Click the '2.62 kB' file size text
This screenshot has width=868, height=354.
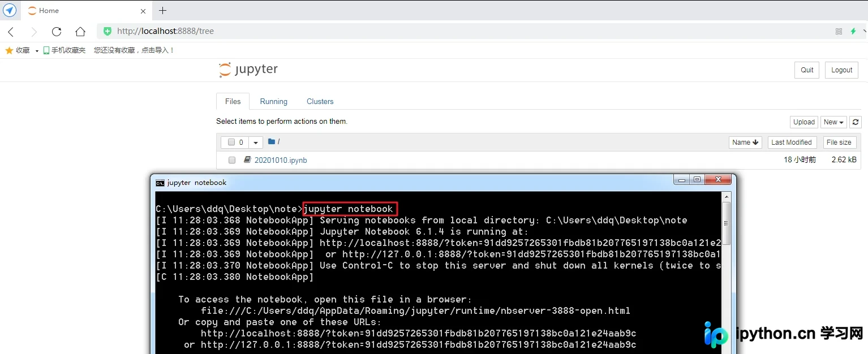(844, 160)
